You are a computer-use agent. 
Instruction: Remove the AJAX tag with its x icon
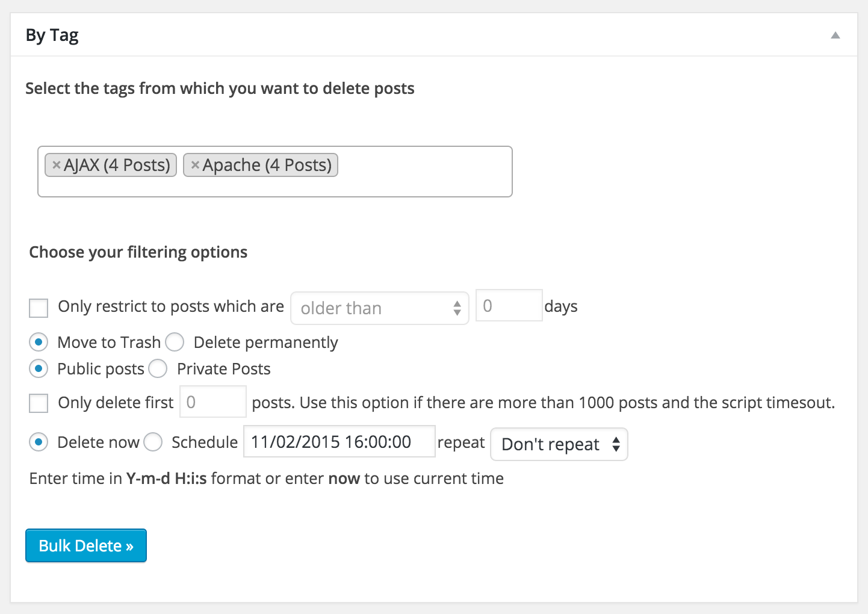coord(56,165)
